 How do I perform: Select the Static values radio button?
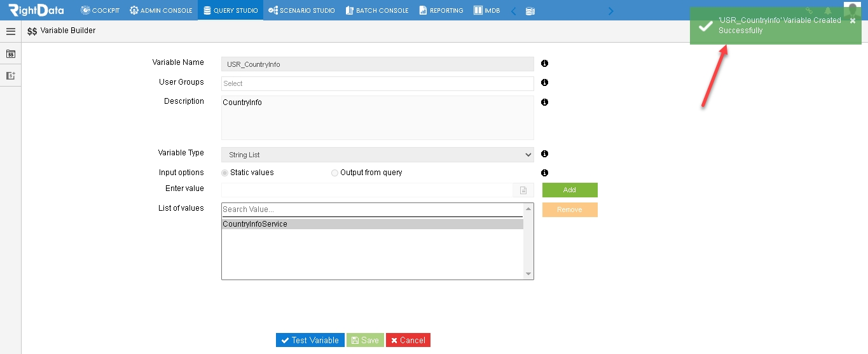(x=224, y=173)
